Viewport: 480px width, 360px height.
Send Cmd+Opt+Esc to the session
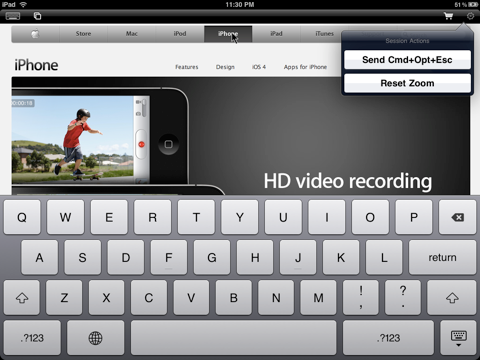pyautogui.click(x=407, y=60)
